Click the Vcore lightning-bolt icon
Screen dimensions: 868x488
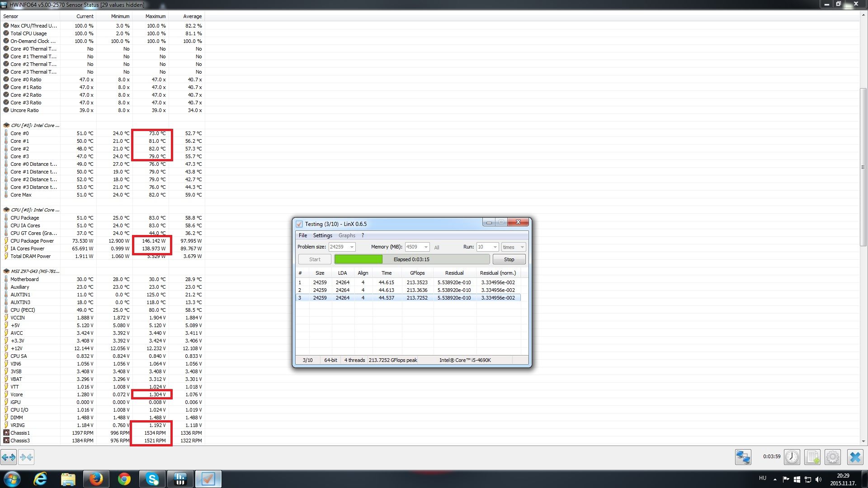6,394
